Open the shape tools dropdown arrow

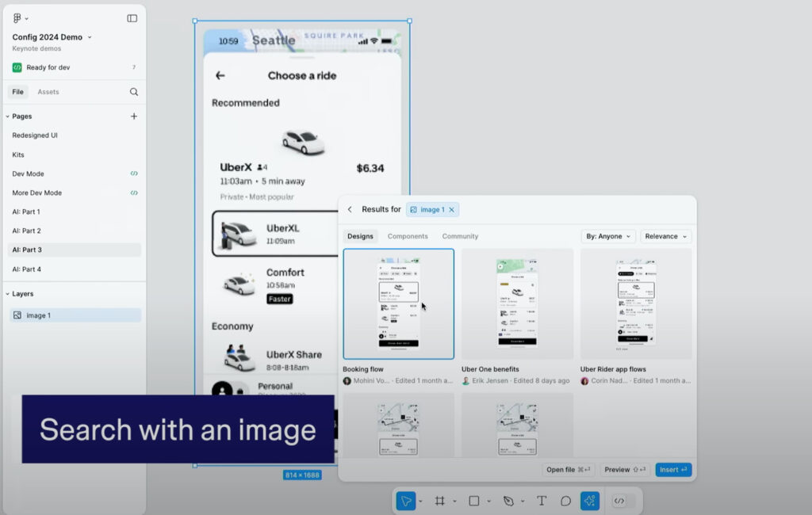click(x=488, y=501)
